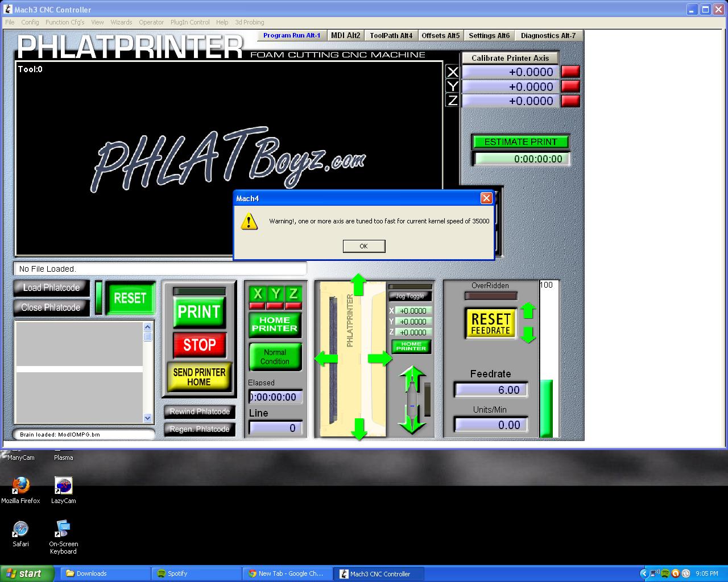Click the green down jog arrow
This screenshot has height=582, width=728.
coord(358,429)
